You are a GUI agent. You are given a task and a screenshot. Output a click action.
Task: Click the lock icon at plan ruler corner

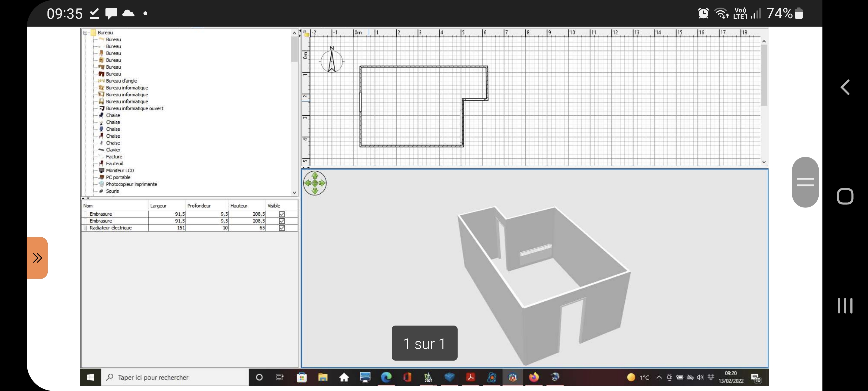(x=306, y=33)
